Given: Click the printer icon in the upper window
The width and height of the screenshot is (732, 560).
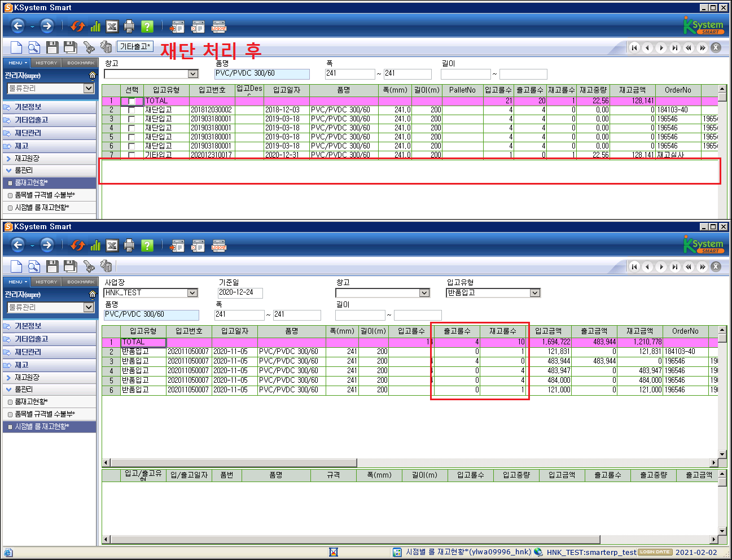Looking at the screenshot, I should tap(129, 27).
